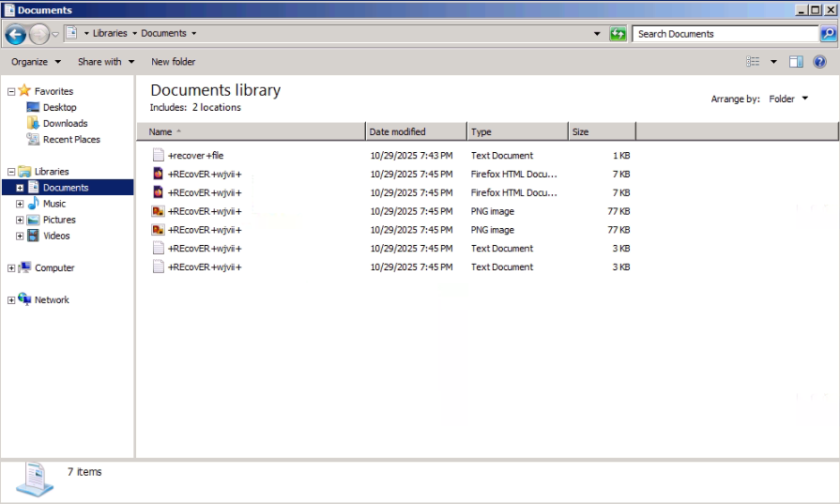Select the Libraries folder icon in the tree
The image size is (840, 504).
coord(24,171)
